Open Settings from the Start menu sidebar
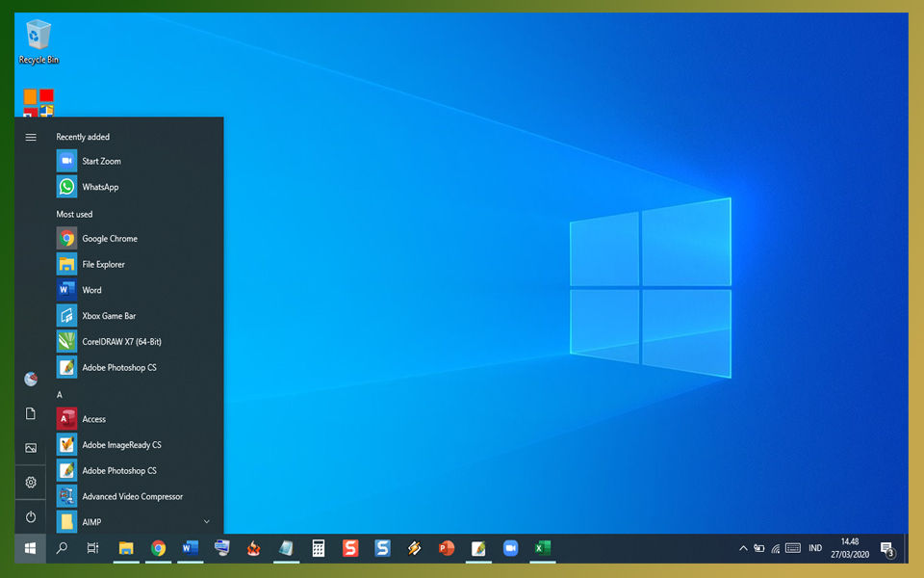Viewport: 924px width, 578px height. point(30,482)
